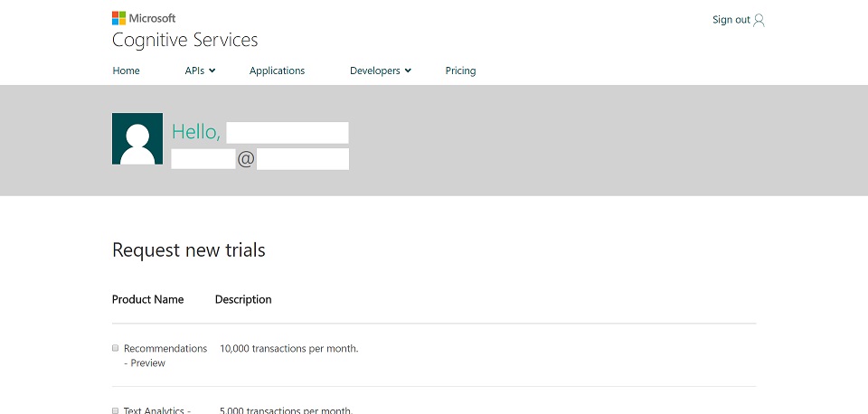Sign out of the account

tap(731, 20)
